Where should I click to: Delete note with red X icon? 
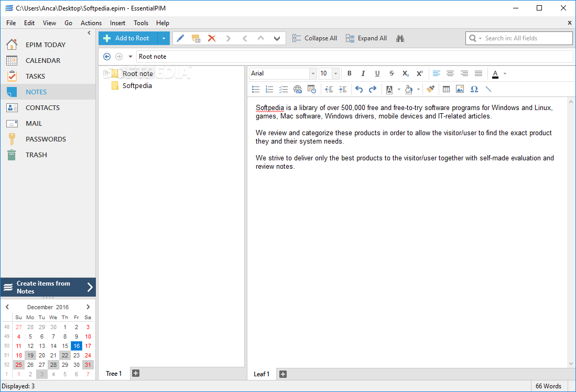212,38
